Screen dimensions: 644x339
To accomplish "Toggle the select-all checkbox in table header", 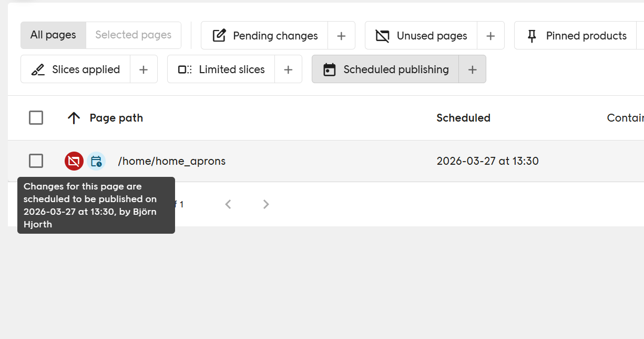I will [x=36, y=118].
